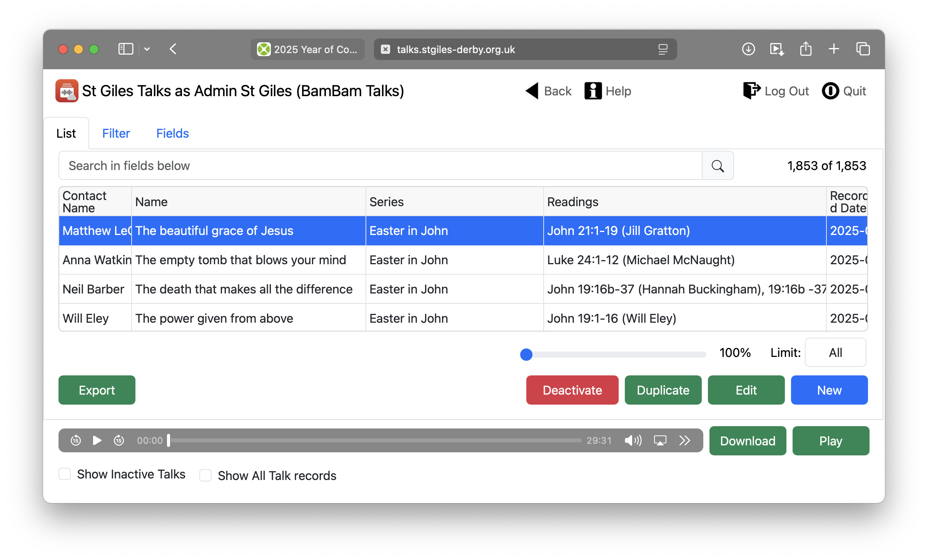
Task: Open a new tab with plus icon
Action: [834, 49]
